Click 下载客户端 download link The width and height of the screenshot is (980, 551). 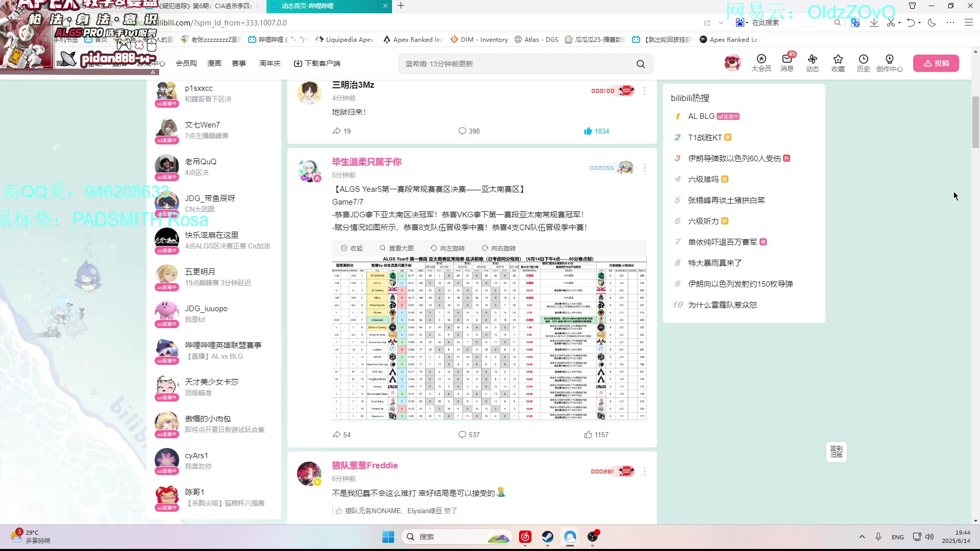(x=317, y=63)
